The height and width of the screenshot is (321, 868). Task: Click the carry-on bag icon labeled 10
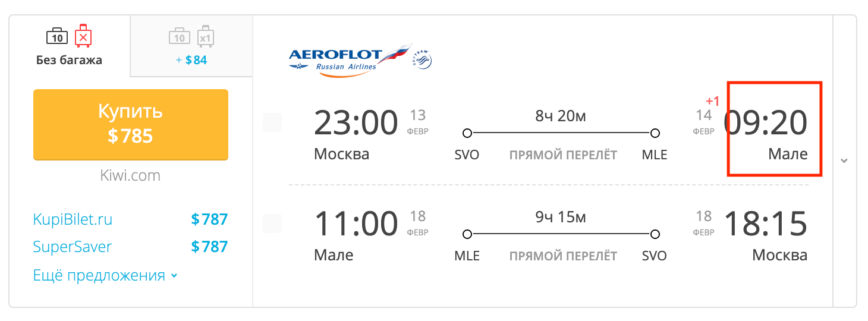tap(56, 37)
